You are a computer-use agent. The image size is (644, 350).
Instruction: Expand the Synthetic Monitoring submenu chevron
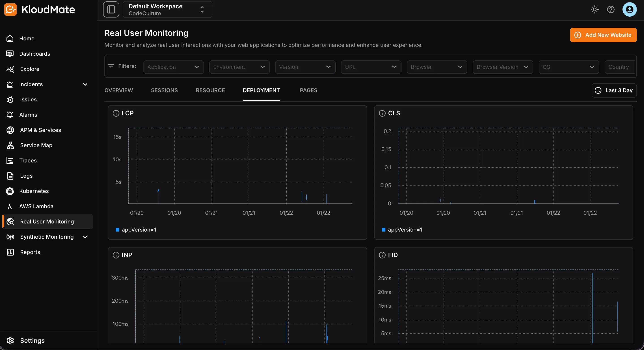[x=85, y=237]
